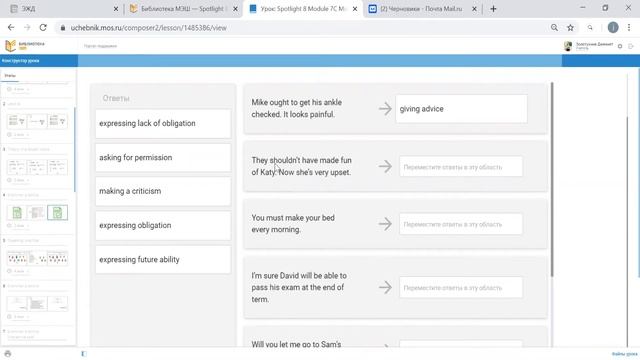Open middle slide thumbnail of stage 5
The height and width of the screenshot is (360, 640).
point(37,258)
